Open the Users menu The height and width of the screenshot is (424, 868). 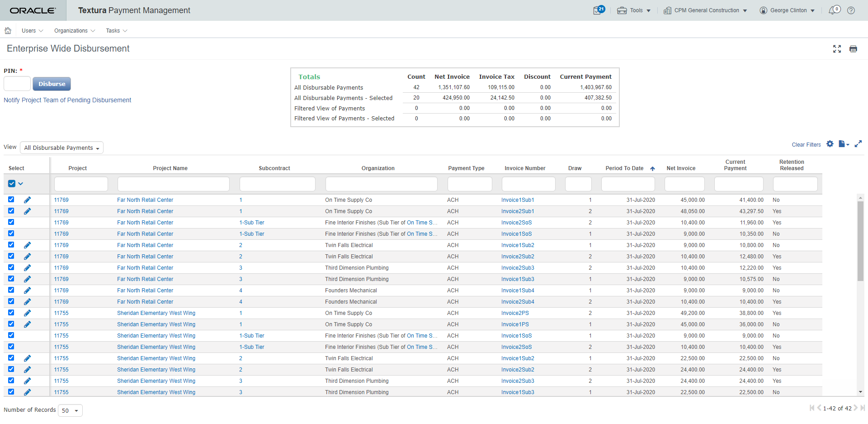click(x=32, y=31)
